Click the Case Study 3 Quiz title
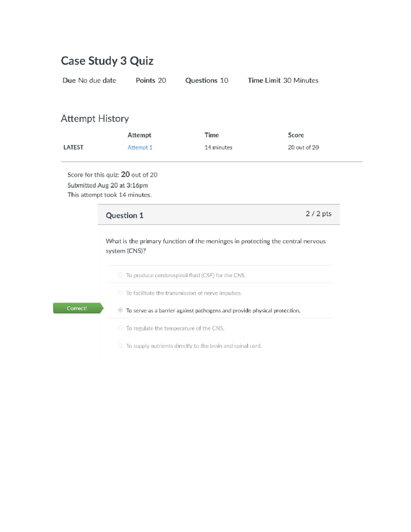Image resolution: width=411 pixels, height=532 pixels. [107, 61]
